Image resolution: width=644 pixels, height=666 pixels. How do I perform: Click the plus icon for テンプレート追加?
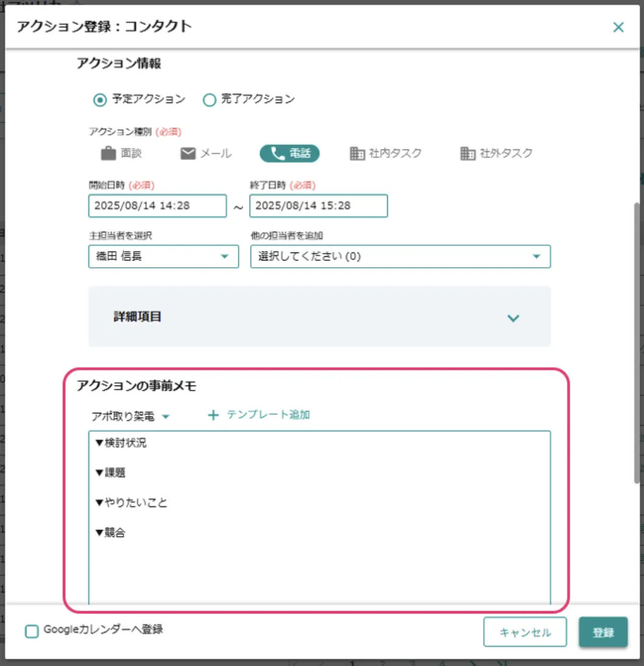(x=213, y=415)
